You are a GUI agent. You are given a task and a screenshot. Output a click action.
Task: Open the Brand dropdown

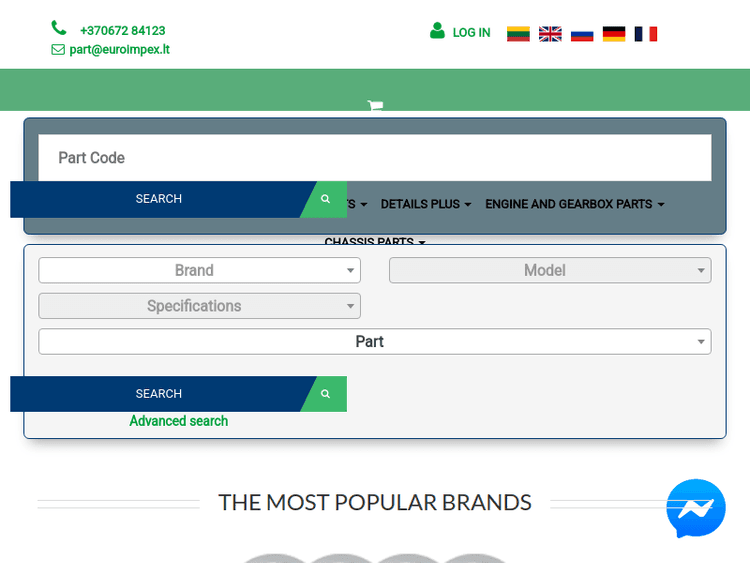[199, 270]
